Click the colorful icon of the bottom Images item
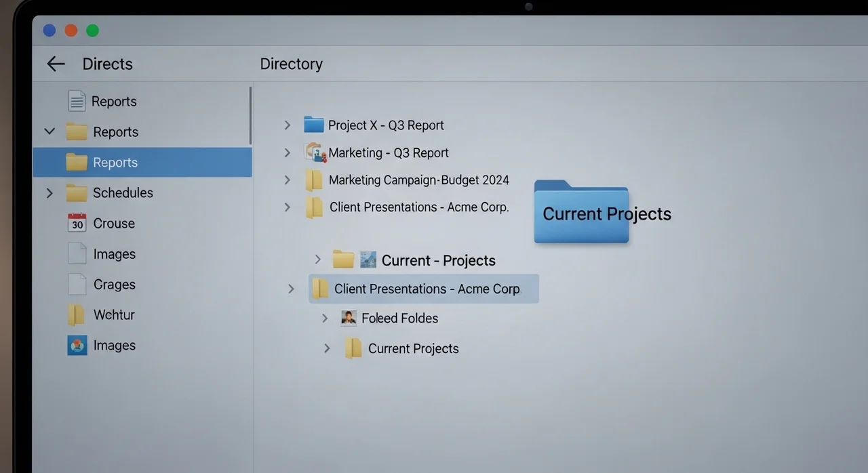 (x=77, y=345)
